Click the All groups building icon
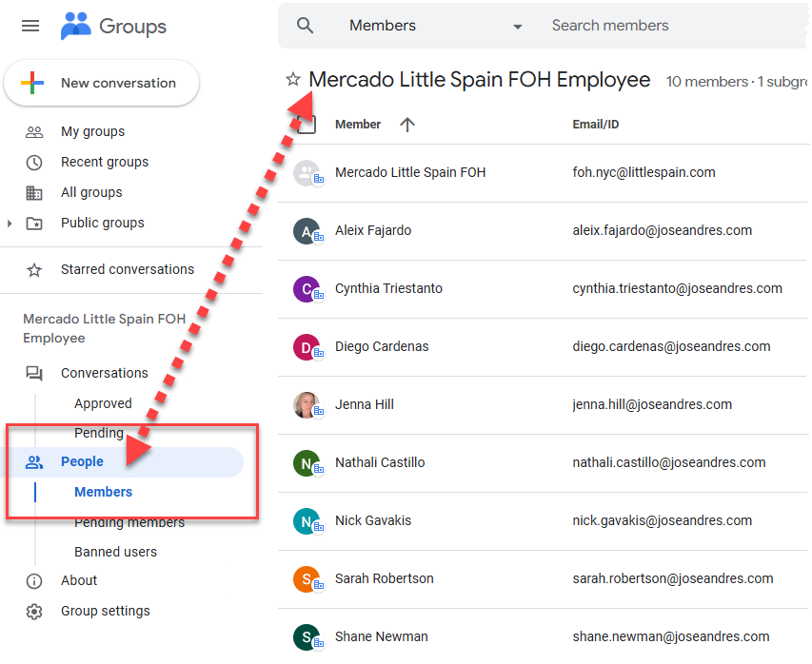Screen dimensions: 812x664 pos(34,193)
